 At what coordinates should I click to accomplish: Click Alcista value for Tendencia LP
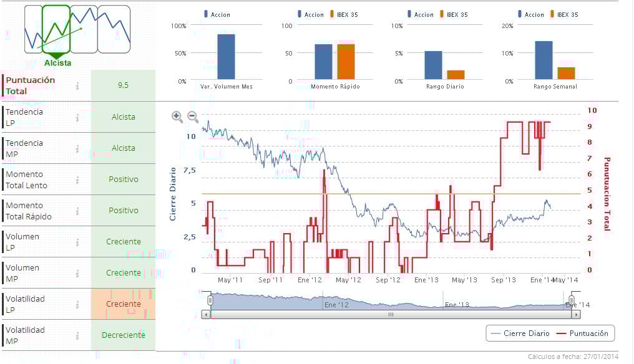[x=124, y=117]
